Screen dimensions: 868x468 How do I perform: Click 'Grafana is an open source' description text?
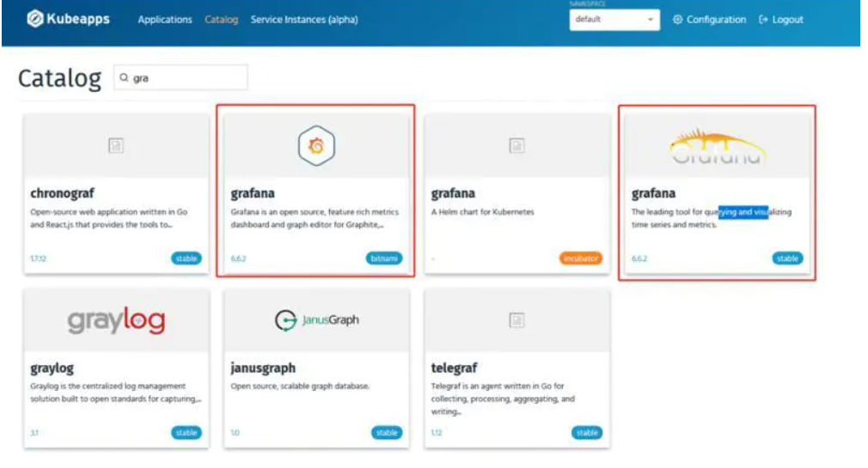tap(315, 218)
